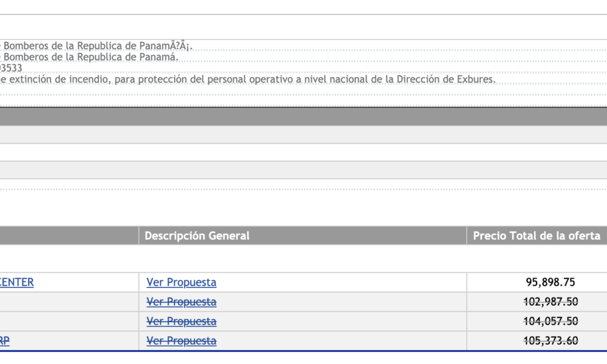The height and width of the screenshot is (364, 607).
Task: Click the garbled PanamÃ?Â¡ text line
Action: click(x=96, y=45)
